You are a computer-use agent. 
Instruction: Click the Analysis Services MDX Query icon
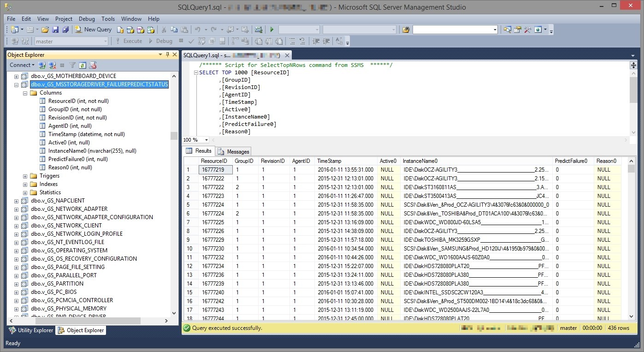(x=130, y=30)
